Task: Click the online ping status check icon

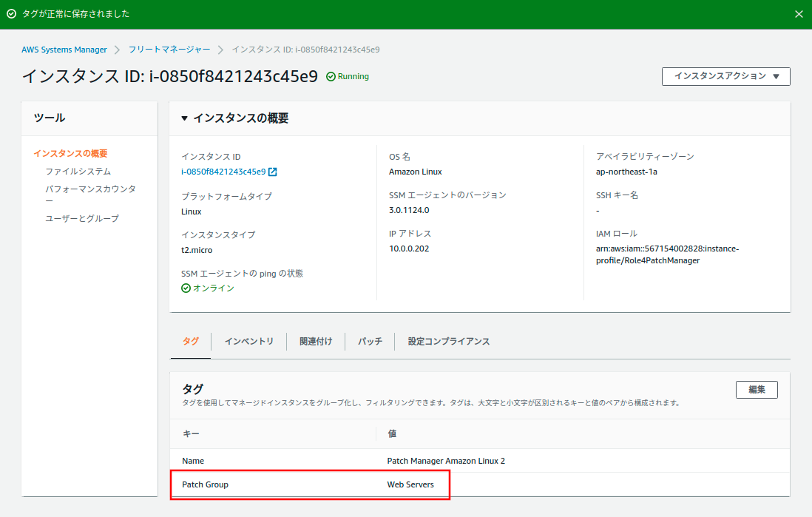Action: coord(186,288)
